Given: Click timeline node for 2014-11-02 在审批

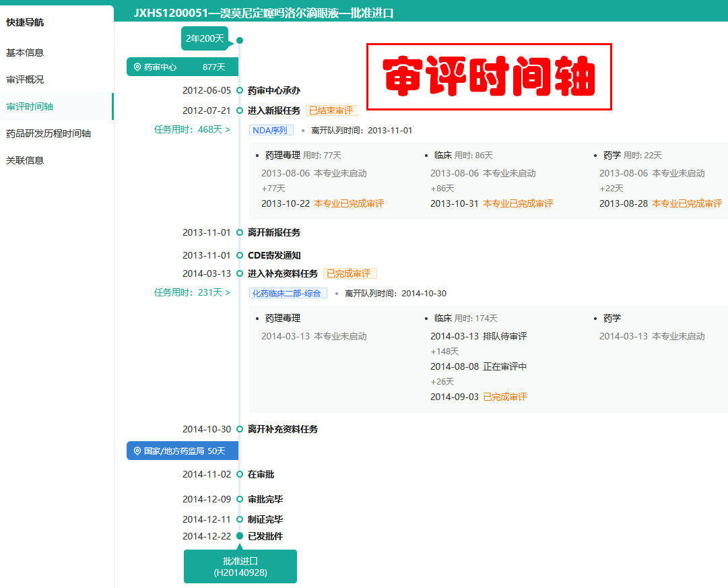Looking at the screenshot, I should (240, 474).
